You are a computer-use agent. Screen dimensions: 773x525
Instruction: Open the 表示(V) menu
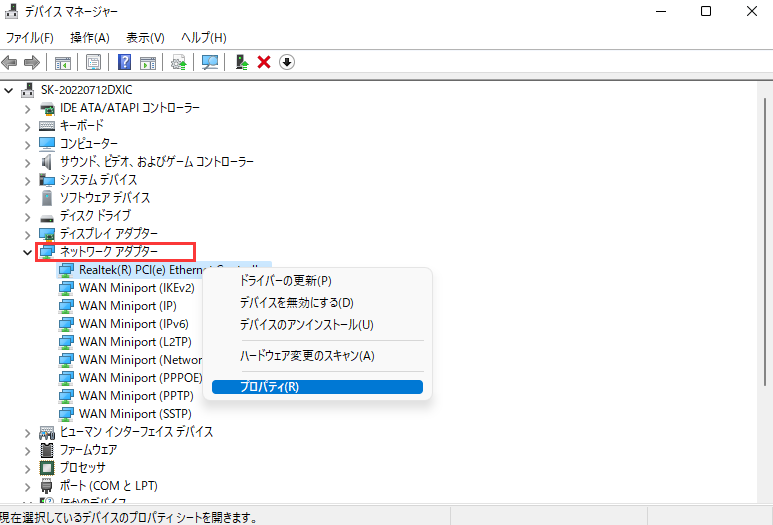(145, 37)
